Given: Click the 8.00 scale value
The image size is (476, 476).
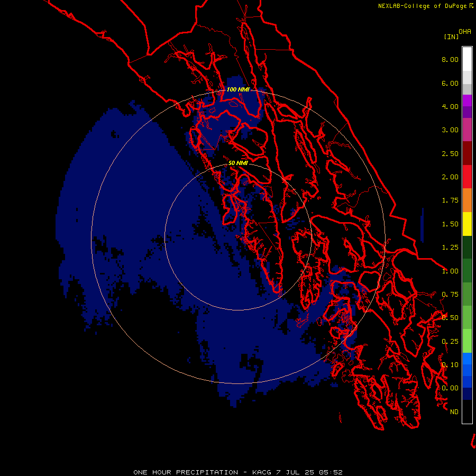Looking at the screenshot, I should click(450, 59).
